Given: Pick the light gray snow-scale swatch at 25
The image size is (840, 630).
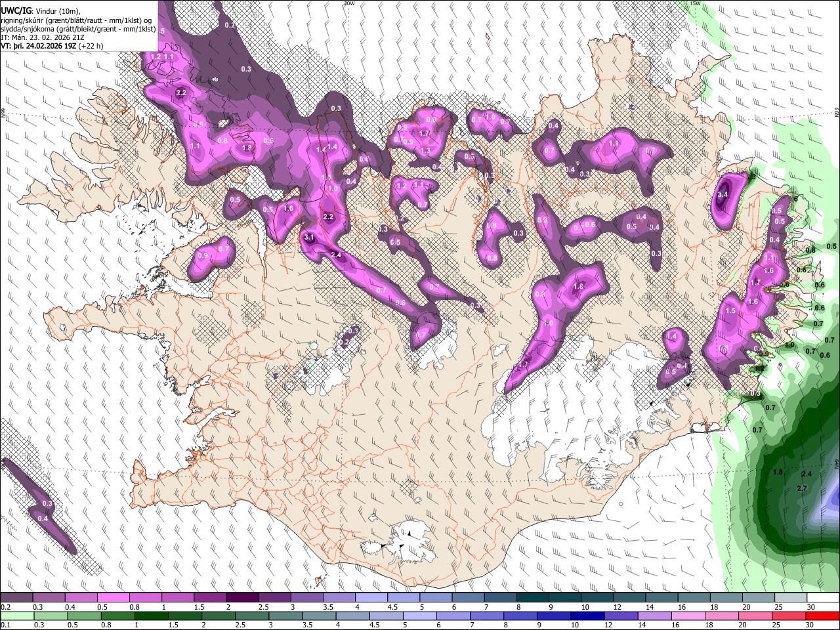Looking at the screenshot, I should pyautogui.click(x=791, y=598).
